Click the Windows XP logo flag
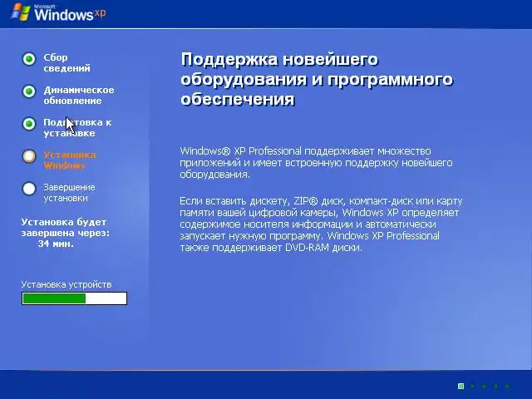The width and height of the screenshot is (532, 399). pos(20,12)
